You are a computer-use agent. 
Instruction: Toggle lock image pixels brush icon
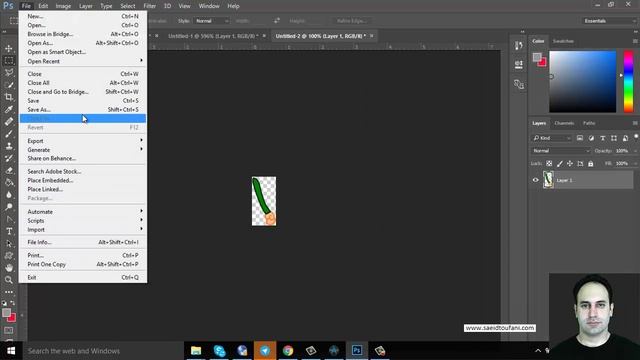click(560, 164)
